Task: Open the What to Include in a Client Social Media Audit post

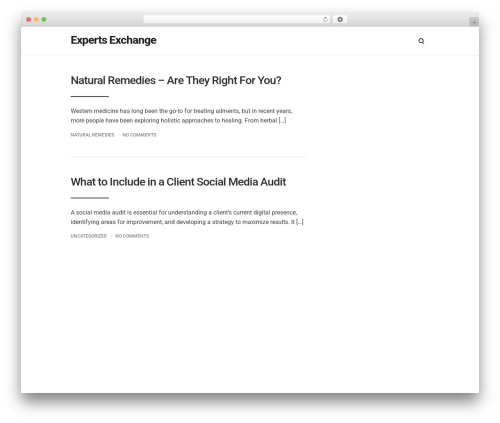Action: (178, 182)
